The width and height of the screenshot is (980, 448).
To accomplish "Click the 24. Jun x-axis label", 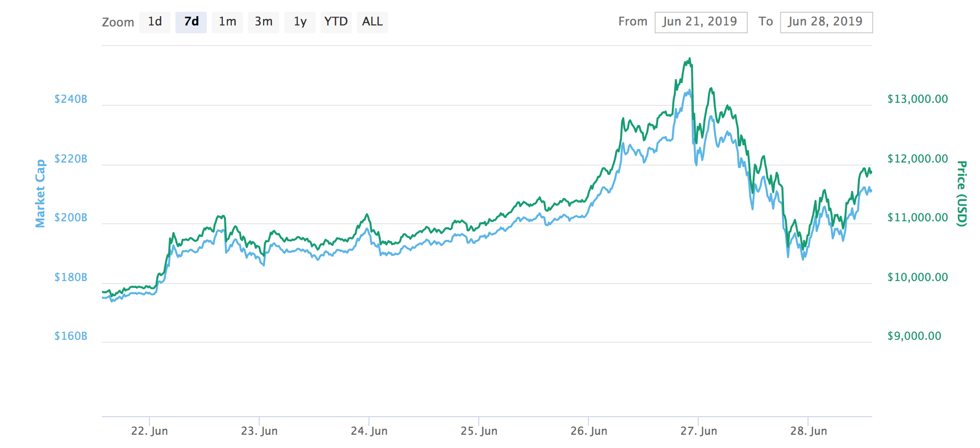I will [369, 431].
